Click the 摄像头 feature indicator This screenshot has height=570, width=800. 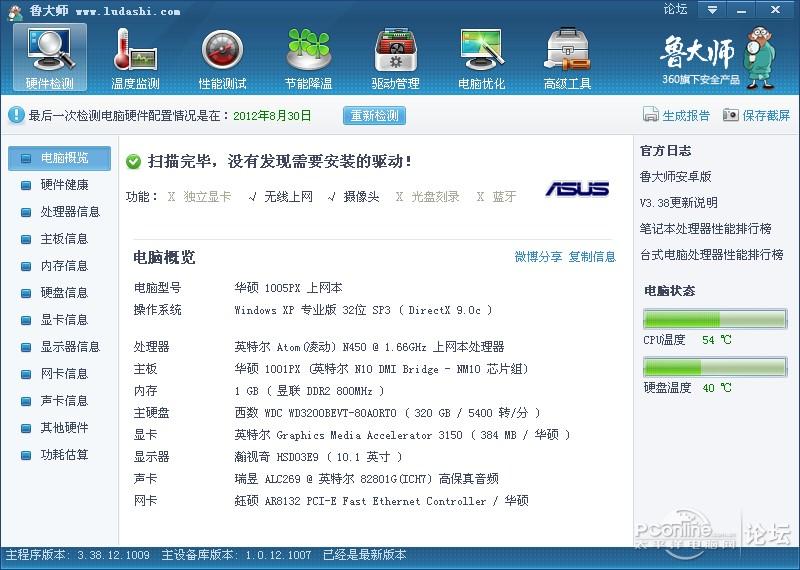click(354, 197)
